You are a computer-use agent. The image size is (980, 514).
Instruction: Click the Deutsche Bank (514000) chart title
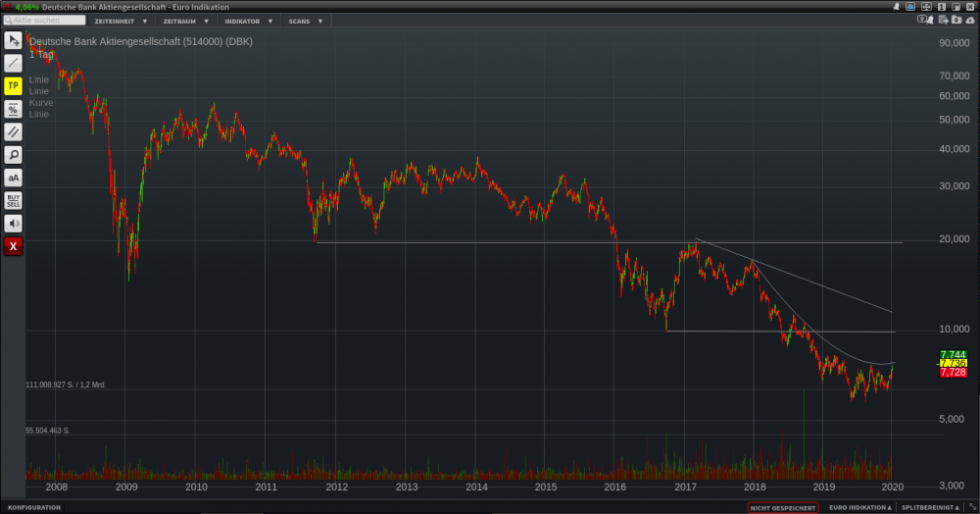(141, 42)
